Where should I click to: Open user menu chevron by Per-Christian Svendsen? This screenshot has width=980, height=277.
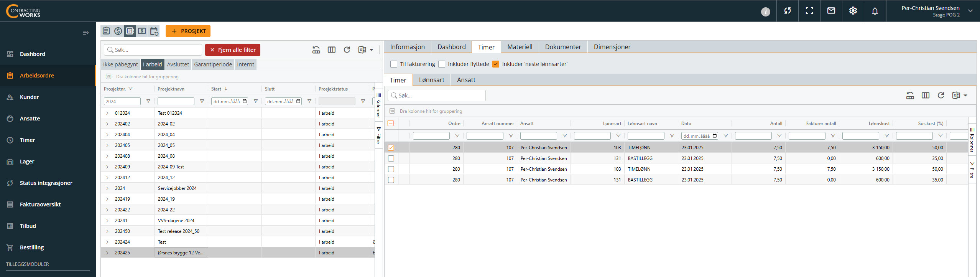(x=970, y=11)
